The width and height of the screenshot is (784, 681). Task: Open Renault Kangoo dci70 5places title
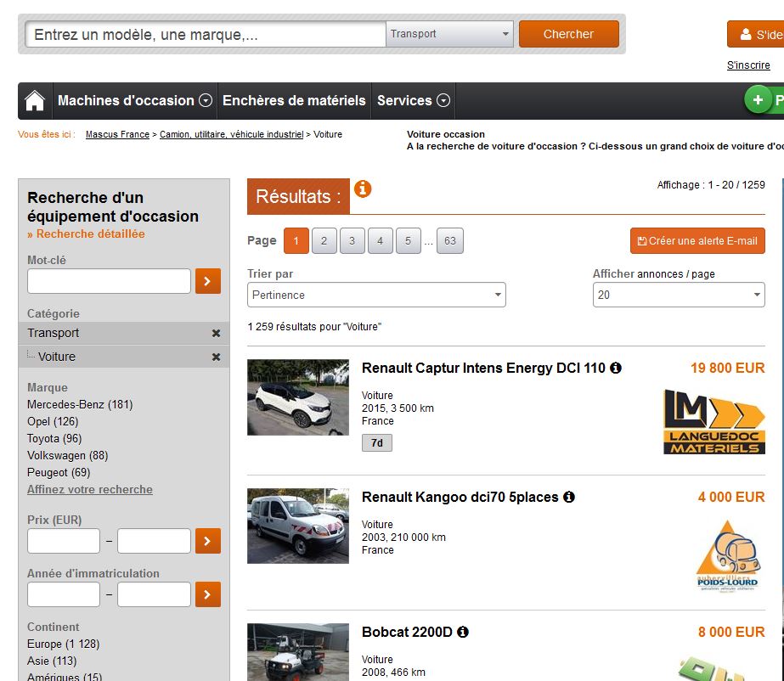pyautogui.click(x=460, y=497)
